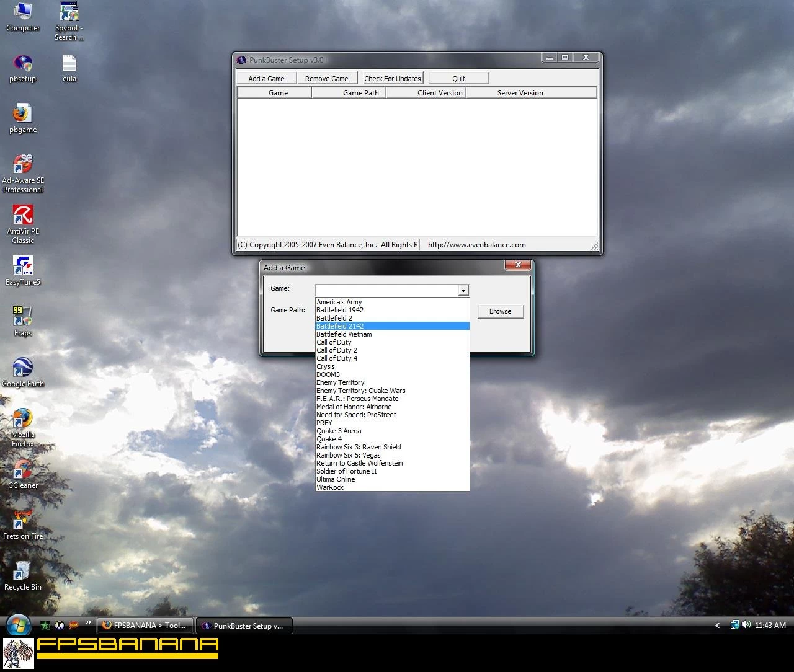Choose WarRock in the game list
This screenshot has height=672, width=794.
pos(392,487)
